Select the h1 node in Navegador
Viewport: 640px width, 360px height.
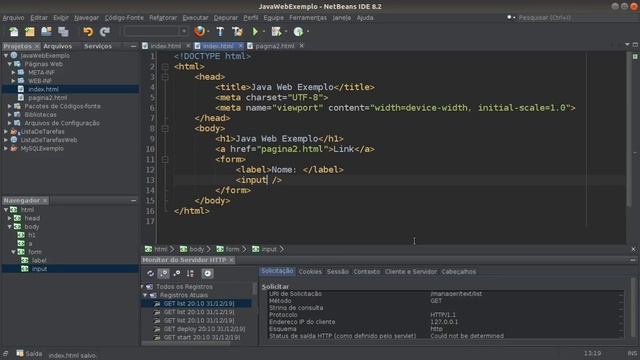[x=31, y=235]
